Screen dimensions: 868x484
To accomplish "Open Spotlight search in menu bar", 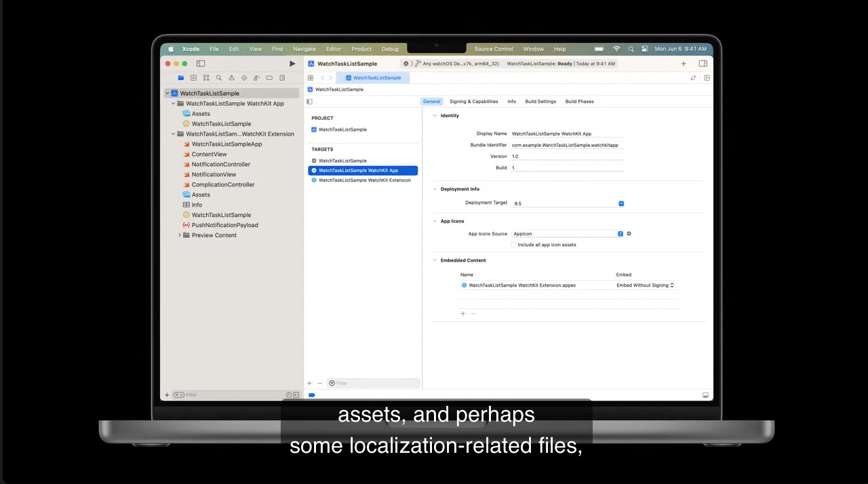I will click(631, 49).
